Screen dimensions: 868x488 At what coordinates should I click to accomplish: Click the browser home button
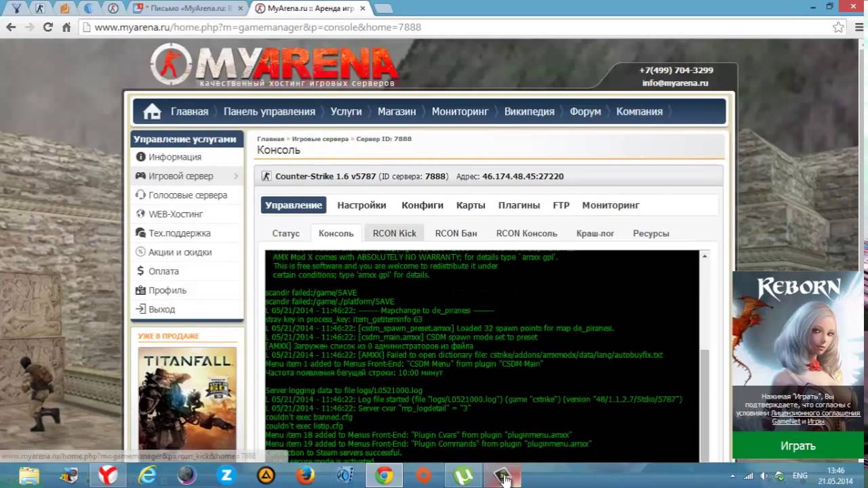point(66,27)
